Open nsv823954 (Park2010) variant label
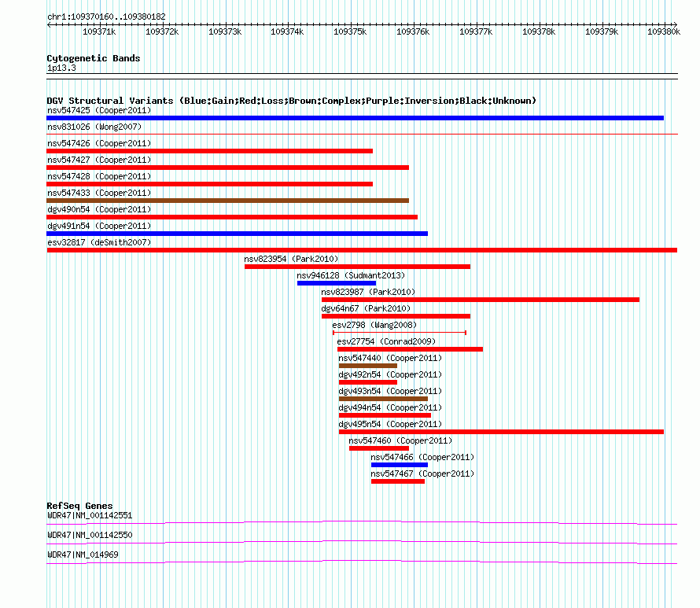This screenshot has height=608, width=700. pos(291,259)
